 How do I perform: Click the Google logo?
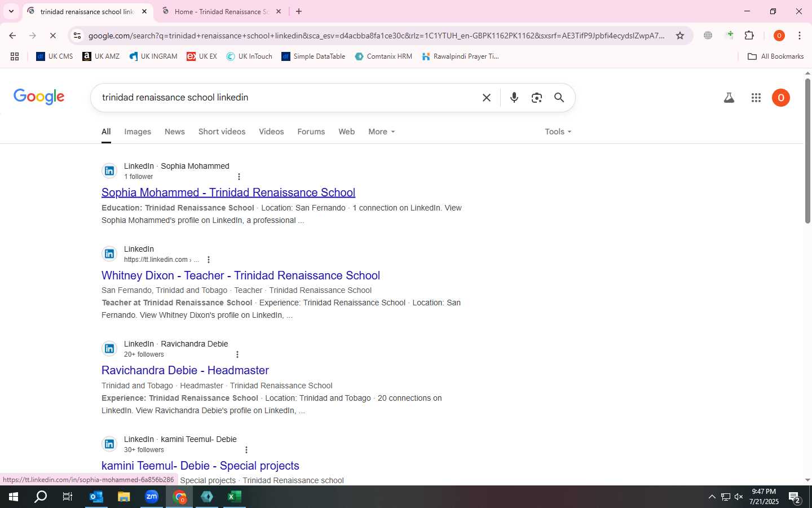pos(39,97)
